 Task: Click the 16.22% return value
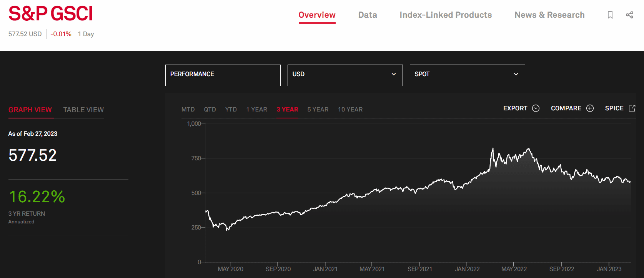[37, 196]
